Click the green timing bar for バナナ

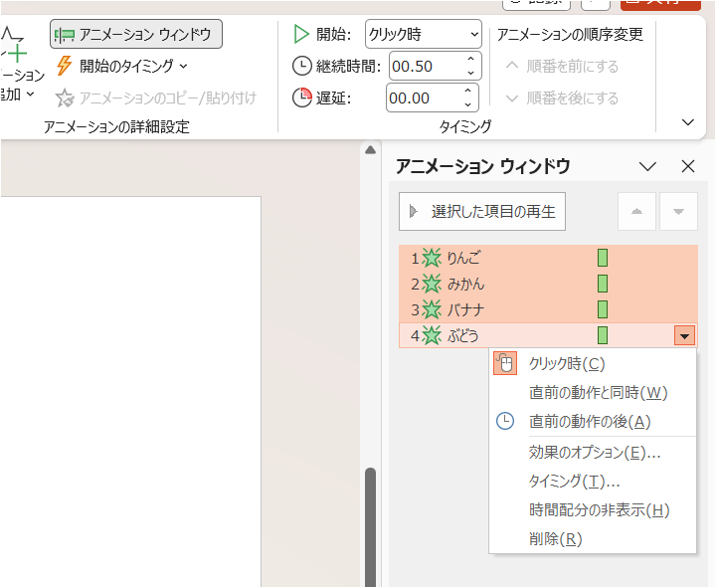[603, 309]
